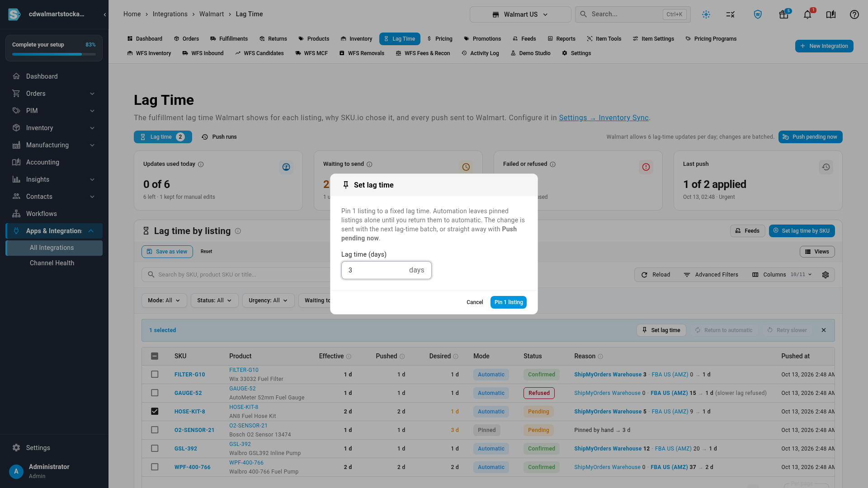The width and height of the screenshot is (868, 488).
Task: Click info icon beside Updates used today
Action: [201, 164]
